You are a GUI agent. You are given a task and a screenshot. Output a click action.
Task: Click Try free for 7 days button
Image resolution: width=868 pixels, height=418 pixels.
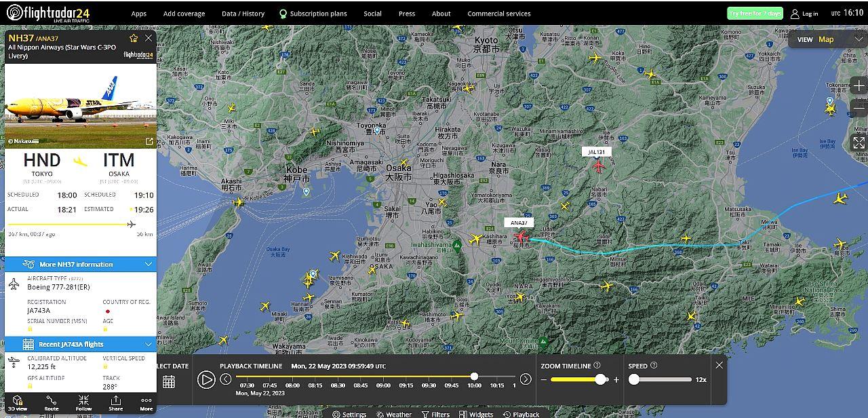[755, 14]
